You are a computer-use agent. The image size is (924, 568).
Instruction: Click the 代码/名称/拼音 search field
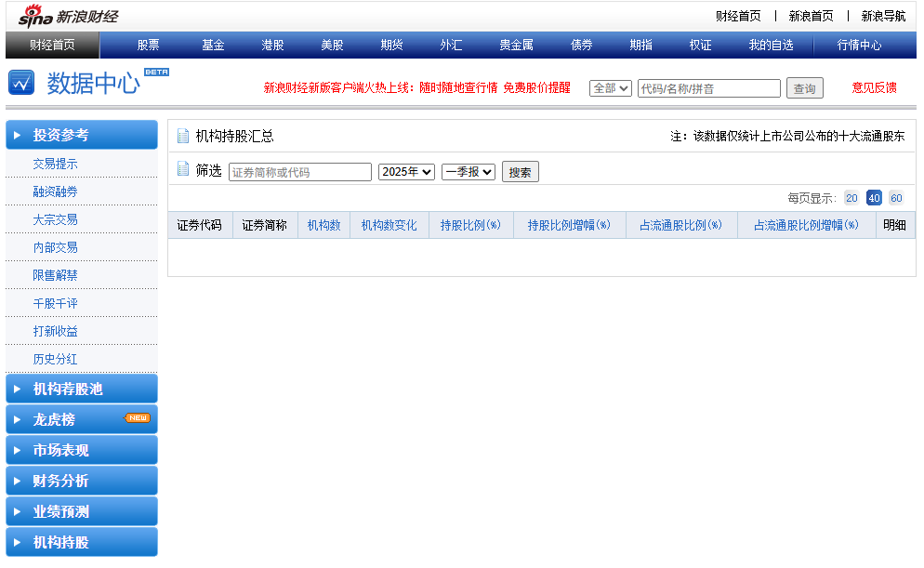(x=709, y=88)
